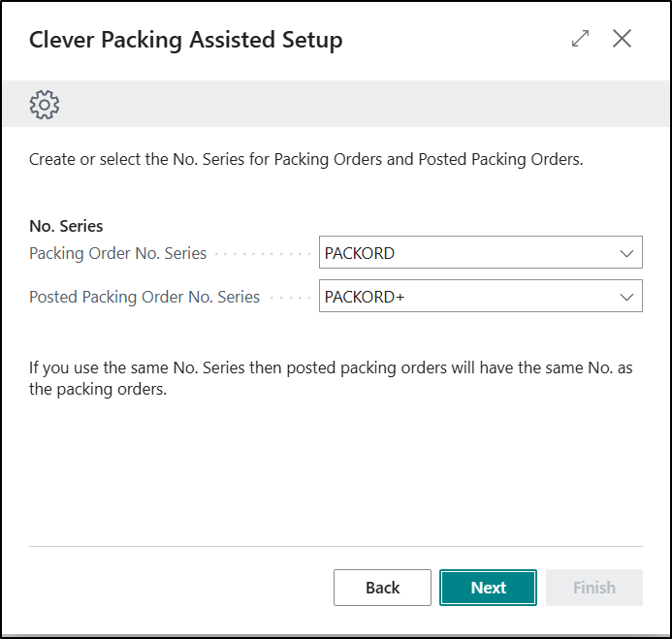
Task: Click the horizontal divider above the Back button
Action: [336, 547]
